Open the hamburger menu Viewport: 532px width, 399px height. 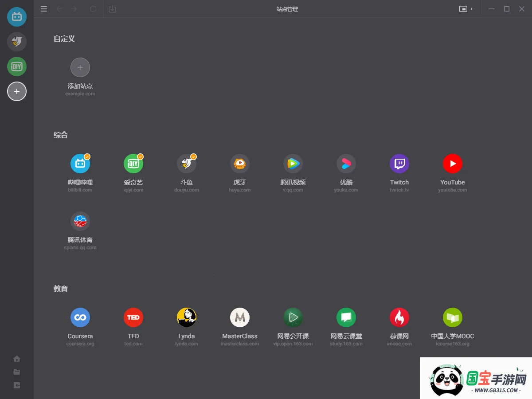(x=43, y=9)
